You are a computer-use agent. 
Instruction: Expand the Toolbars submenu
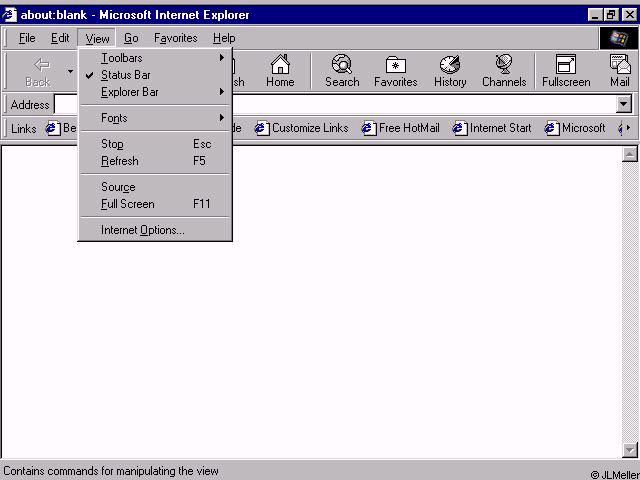pyautogui.click(x=155, y=58)
